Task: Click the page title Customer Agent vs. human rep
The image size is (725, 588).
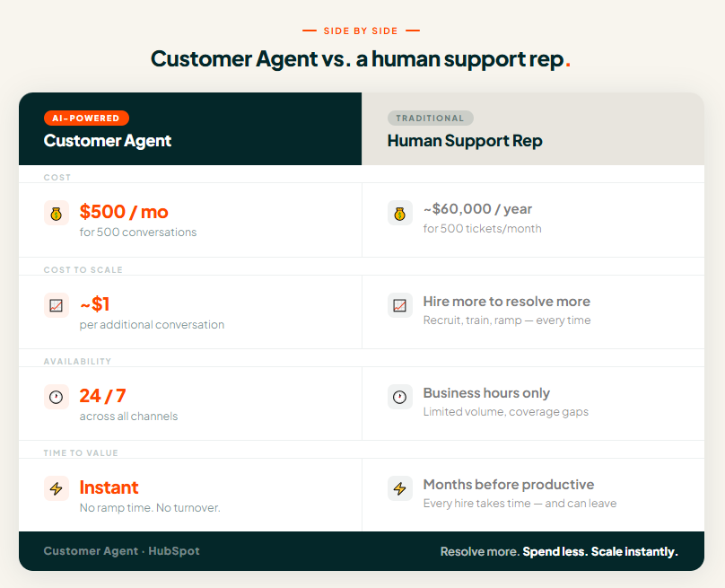Action: 361,59
